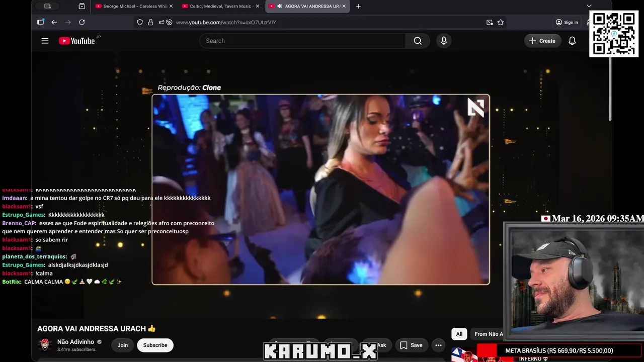
Task: Click chat username planeta_dos_terraquios
Action: pyautogui.click(x=34, y=256)
